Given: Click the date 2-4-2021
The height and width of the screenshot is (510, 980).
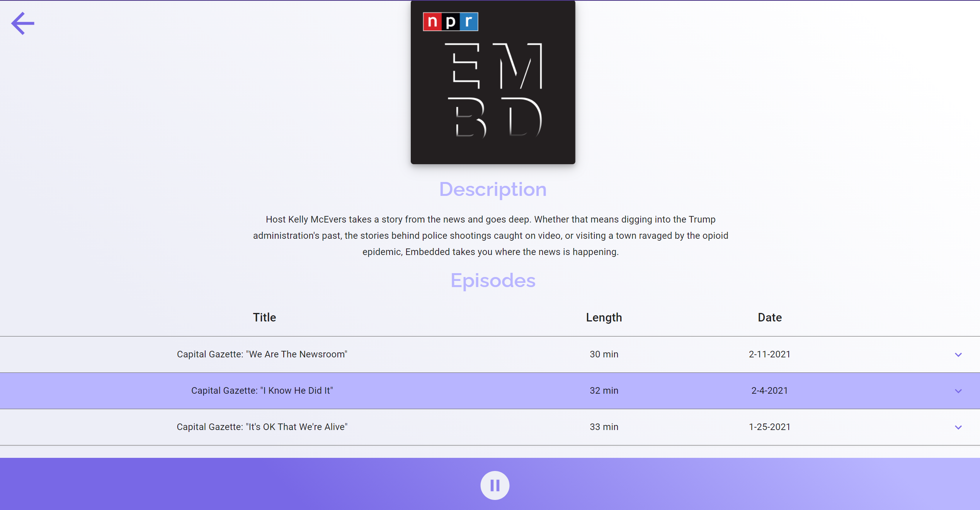Looking at the screenshot, I should (770, 391).
